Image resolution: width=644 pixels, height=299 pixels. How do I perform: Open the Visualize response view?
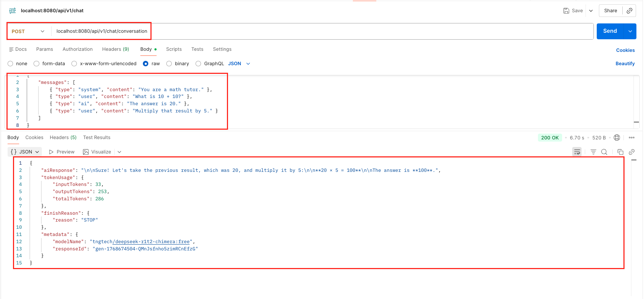pos(97,152)
